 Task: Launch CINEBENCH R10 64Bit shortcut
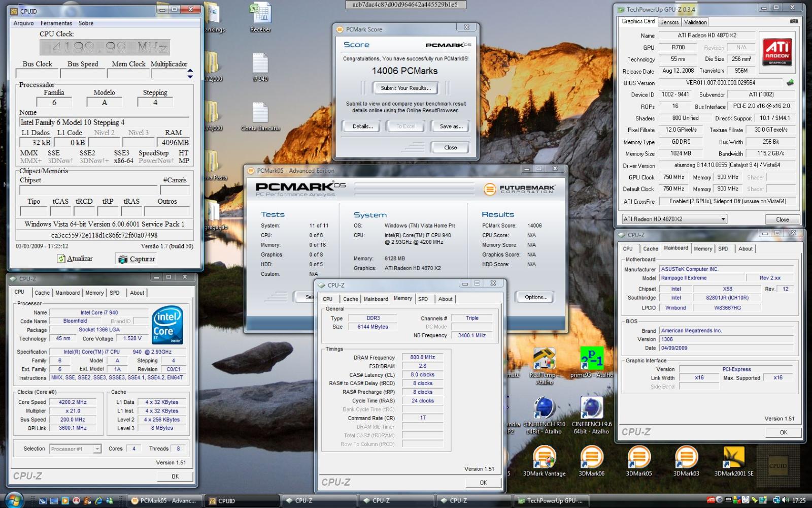coord(545,408)
